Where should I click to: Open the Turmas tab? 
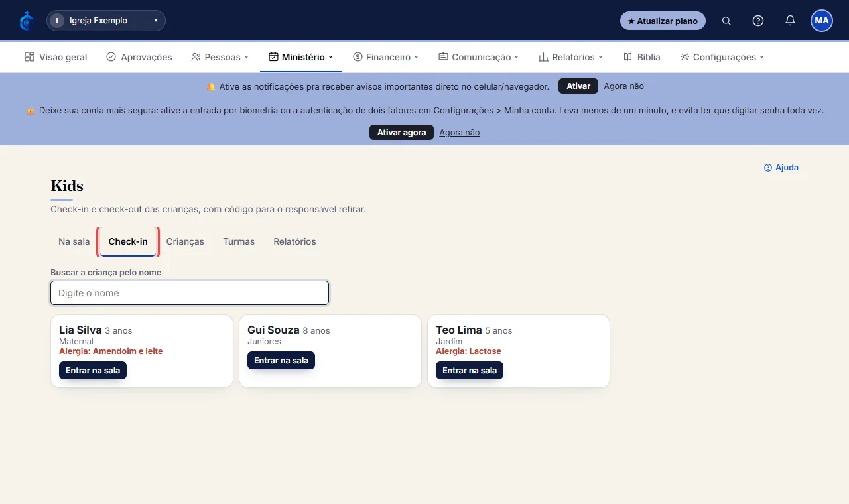(239, 241)
